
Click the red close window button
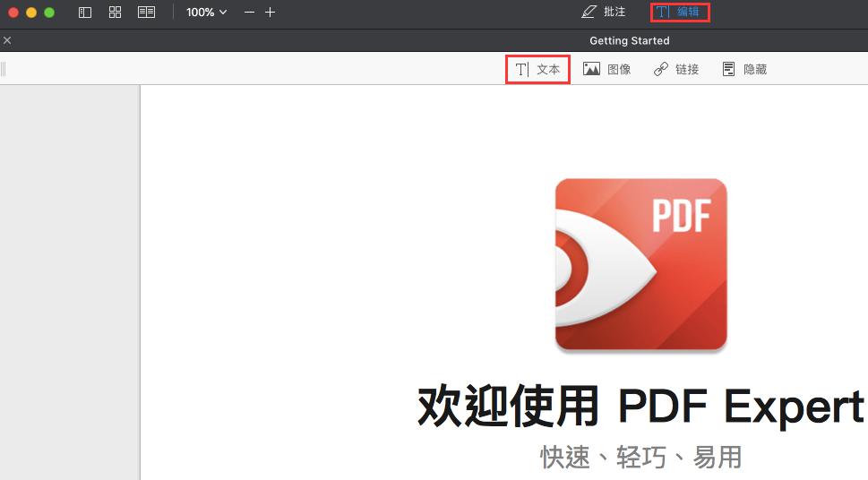(x=13, y=13)
